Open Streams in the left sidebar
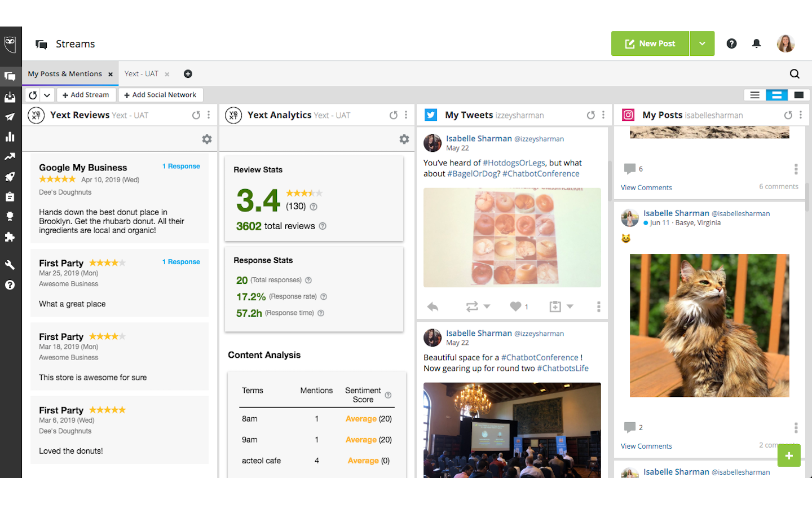The height and width of the screenshot is (508, 812). tap(10, 76)
